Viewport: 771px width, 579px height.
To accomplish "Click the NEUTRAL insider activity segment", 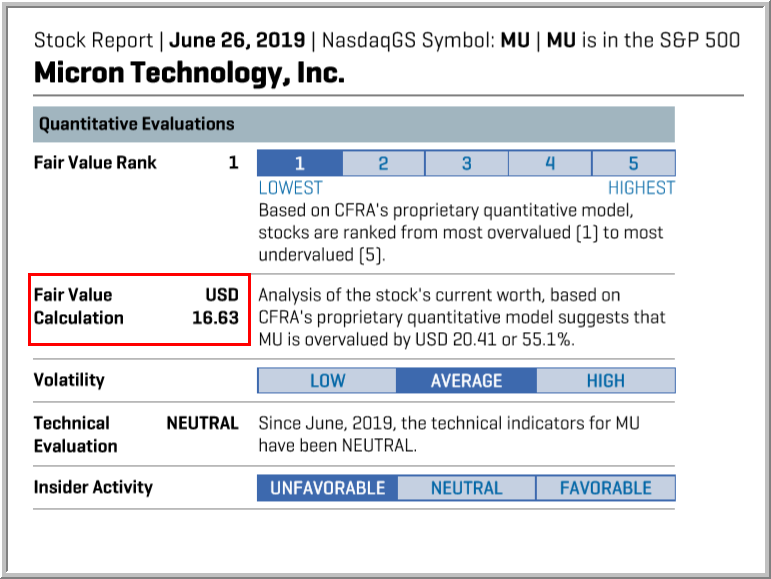I will click(x=466, y=488).
